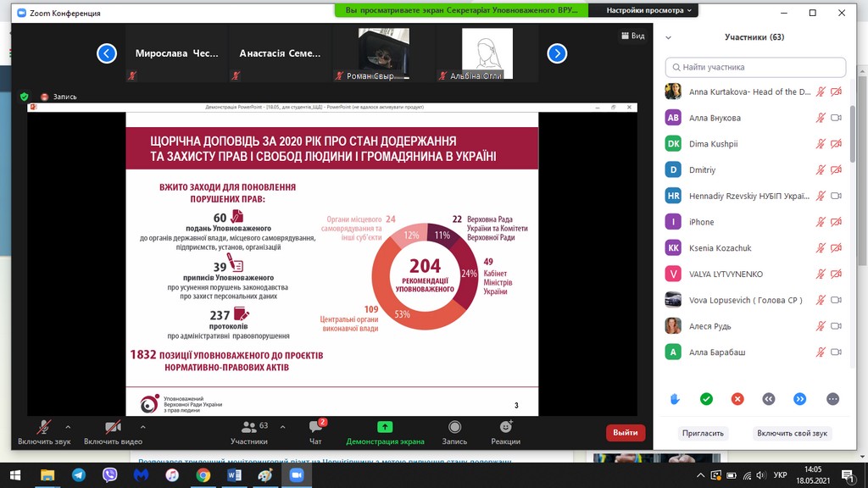Start recording with the Запись button
Screen dimensions: 868x488
click(x=454, y=431)
